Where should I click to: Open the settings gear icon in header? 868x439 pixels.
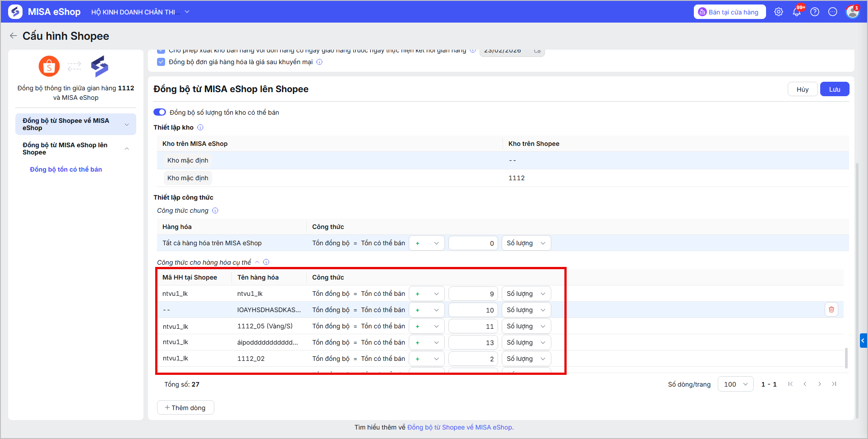tap(779, 12)
